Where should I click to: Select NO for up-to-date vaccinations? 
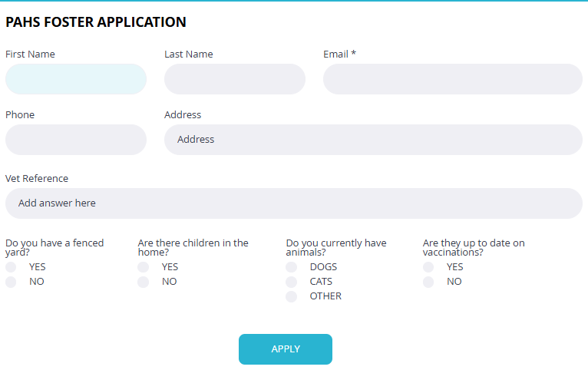coord(428,282)
